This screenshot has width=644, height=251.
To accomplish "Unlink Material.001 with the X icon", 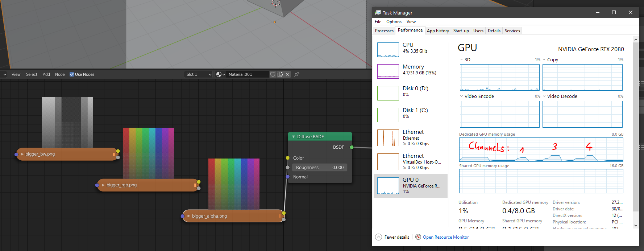I will pos(287,74).
